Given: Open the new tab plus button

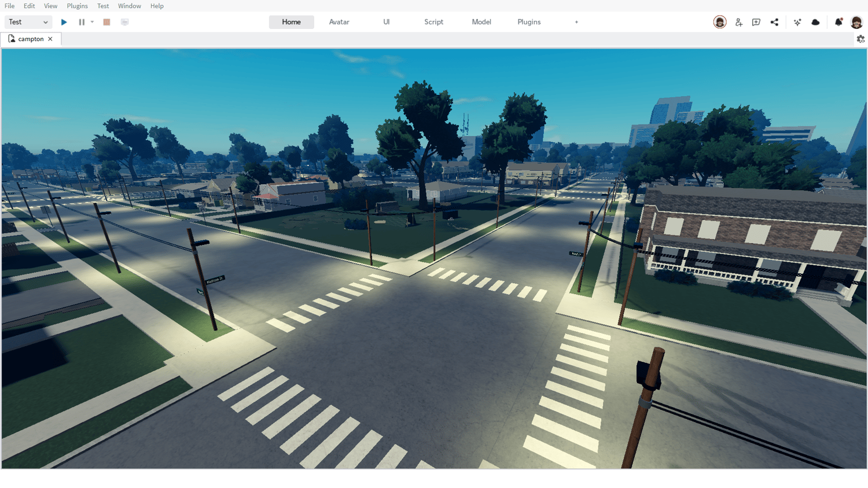Looking at the screenshot, I should (576, 21).
